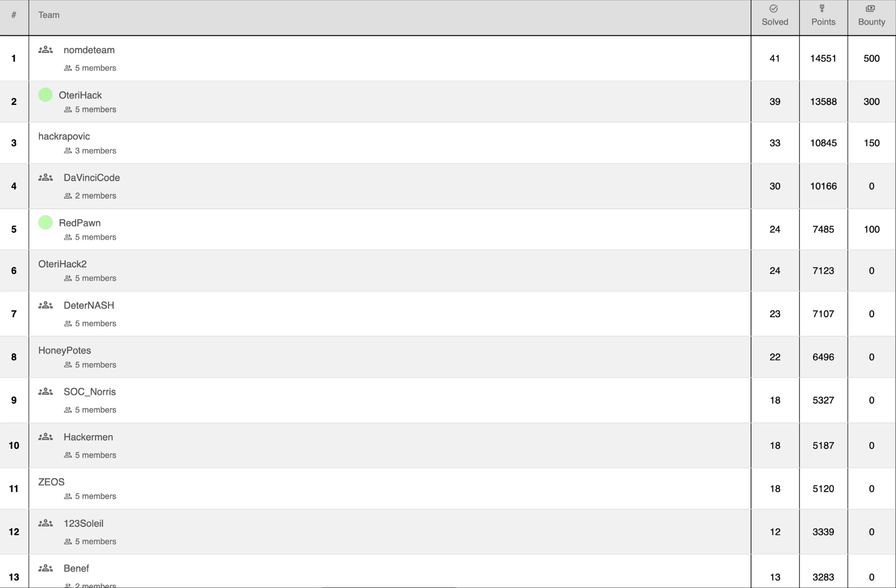Click DeterNASH's group avatar icon
The image size is (896, 588).
click(46, 305)
